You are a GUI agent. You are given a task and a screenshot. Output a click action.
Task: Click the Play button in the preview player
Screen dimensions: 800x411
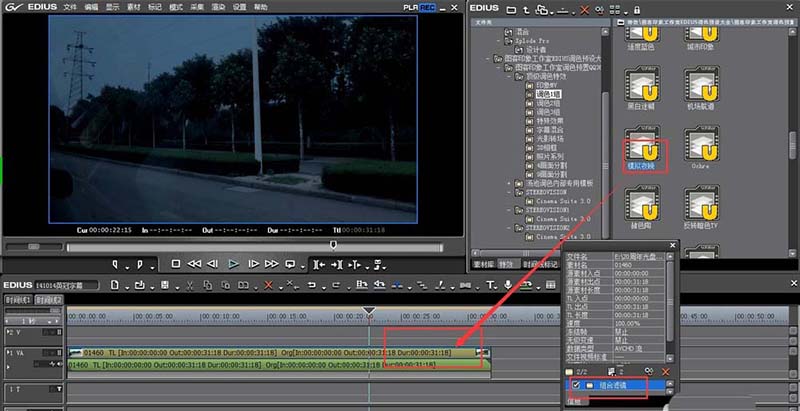233,264
